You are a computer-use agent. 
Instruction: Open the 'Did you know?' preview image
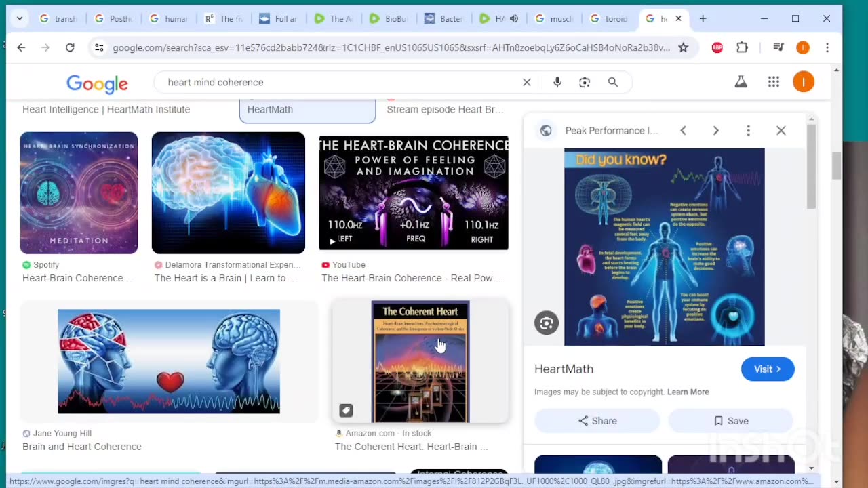pyautogui.click(x=665, y=247)
